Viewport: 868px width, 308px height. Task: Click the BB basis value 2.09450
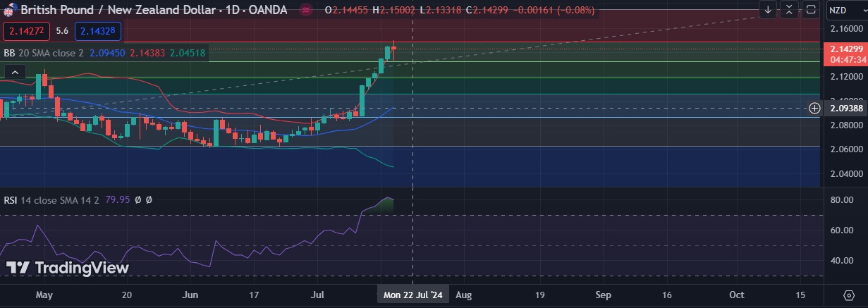tap(108, 53)
